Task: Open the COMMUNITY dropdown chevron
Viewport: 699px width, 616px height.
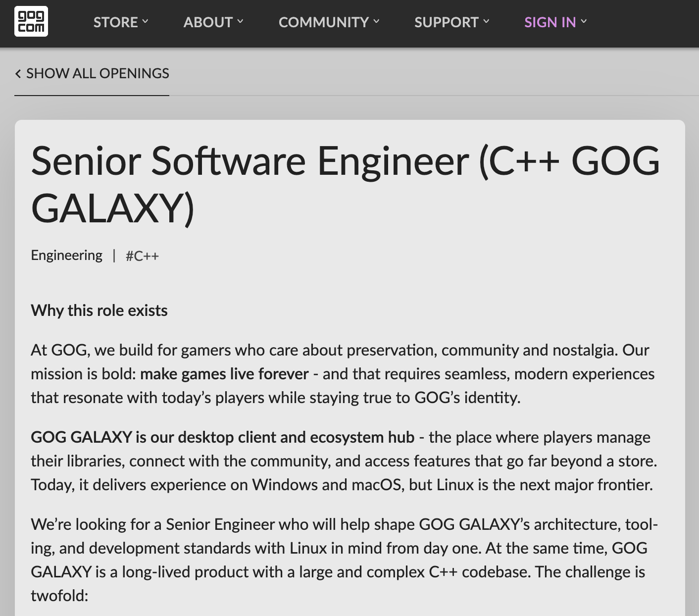Action: 376,22
